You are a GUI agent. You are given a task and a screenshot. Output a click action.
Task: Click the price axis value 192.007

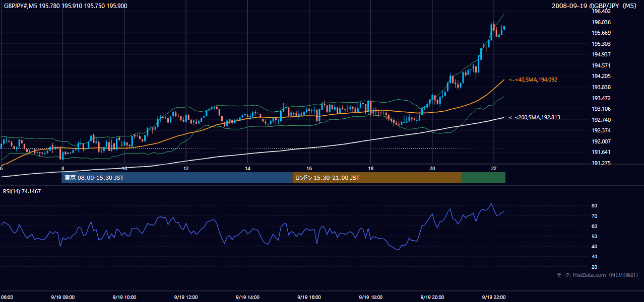point(601,141)
